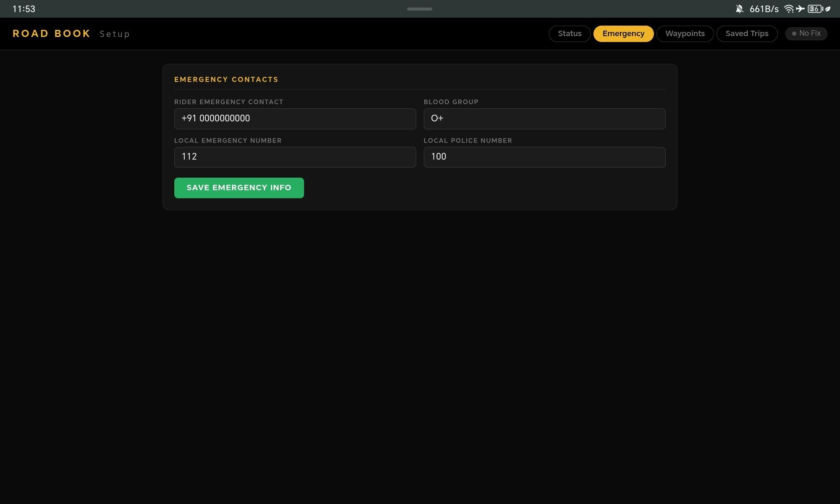Image resolution: width=840 pixels, height=504 pixels.
Task: Click the No Fix GPS indicator
Action: click(x=806, y=34)
